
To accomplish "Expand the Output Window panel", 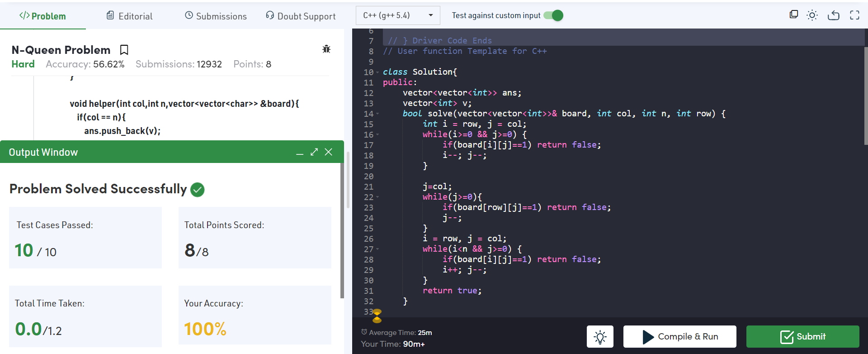I will coord(314,152).
